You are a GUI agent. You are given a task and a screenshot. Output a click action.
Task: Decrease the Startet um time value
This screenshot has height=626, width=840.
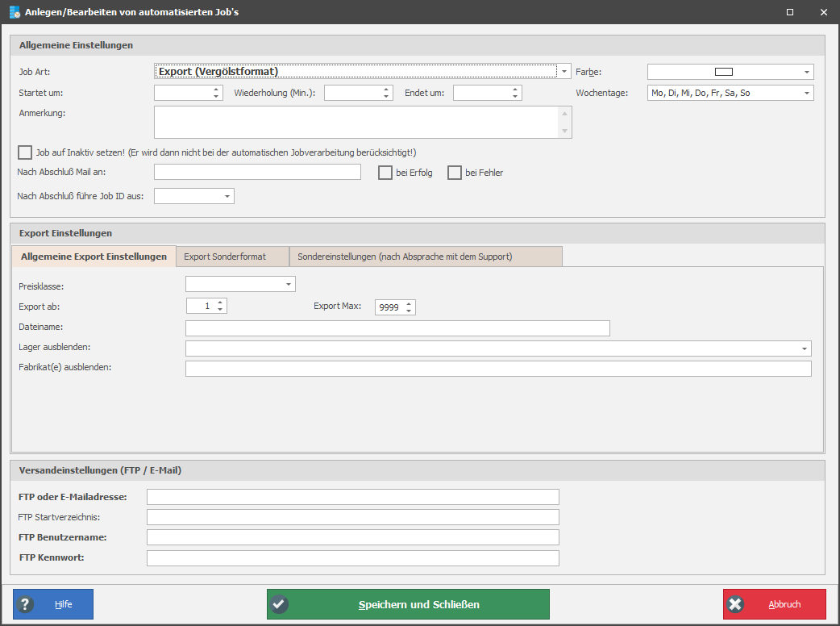pos(216,97)
